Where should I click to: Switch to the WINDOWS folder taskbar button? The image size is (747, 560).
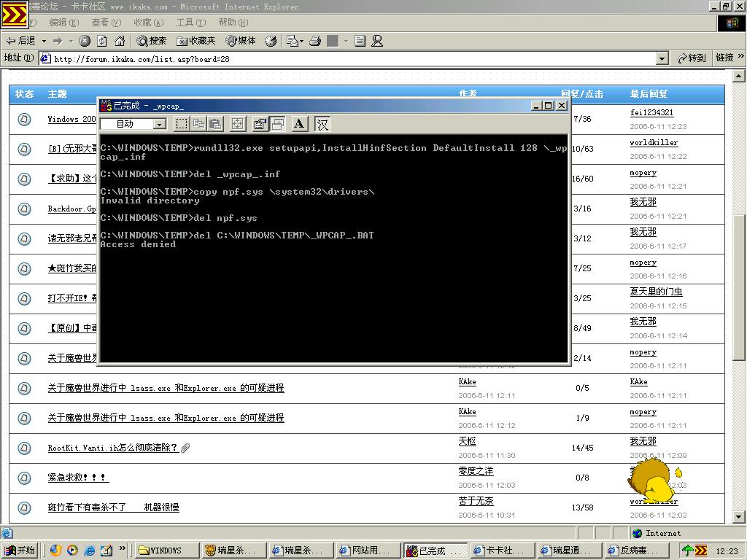coord(167,551)
